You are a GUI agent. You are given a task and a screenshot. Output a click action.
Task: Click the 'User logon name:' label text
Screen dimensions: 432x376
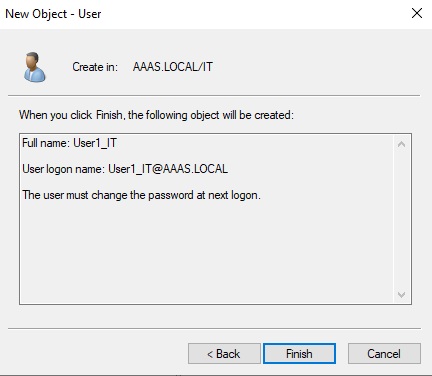coord(64,169)
